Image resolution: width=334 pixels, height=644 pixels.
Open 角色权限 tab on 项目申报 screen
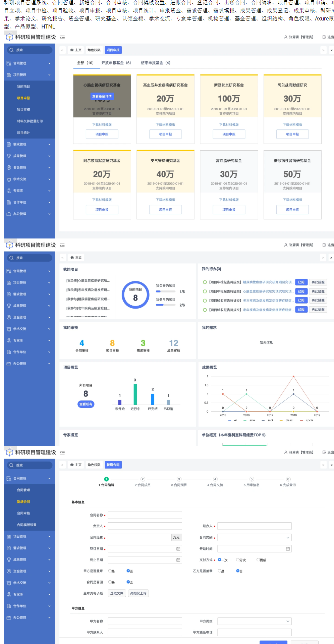pos(94,50)
